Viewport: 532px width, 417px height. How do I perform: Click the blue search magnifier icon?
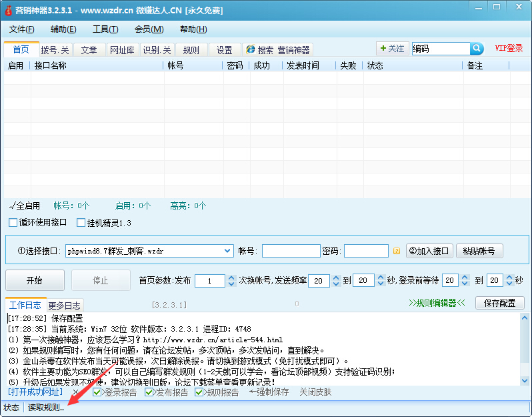(477, 49)
